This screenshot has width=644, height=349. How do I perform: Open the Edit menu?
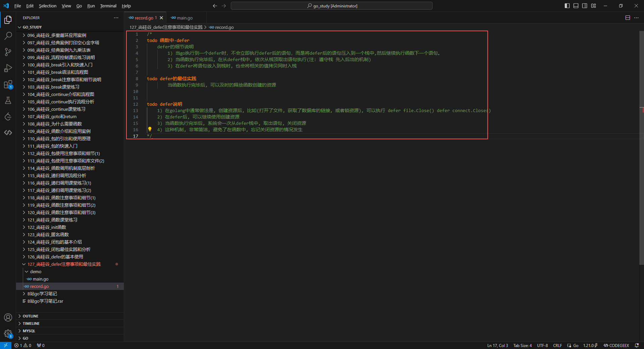coord(30,6)
